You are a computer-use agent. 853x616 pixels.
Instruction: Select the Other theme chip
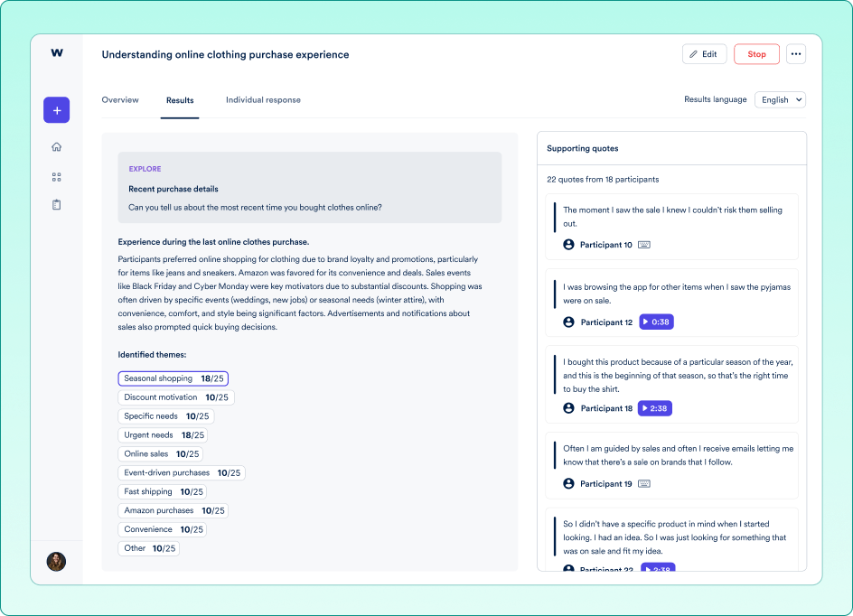(x=148, y=548)
